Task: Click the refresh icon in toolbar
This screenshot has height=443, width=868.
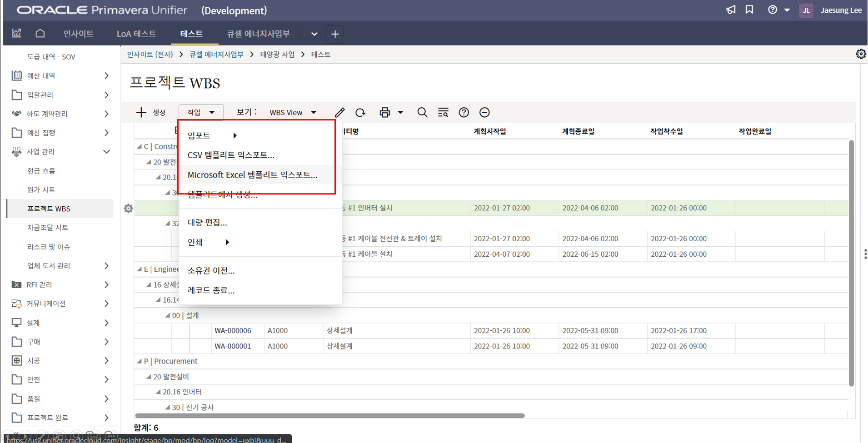Action: [x=360, y=112]
